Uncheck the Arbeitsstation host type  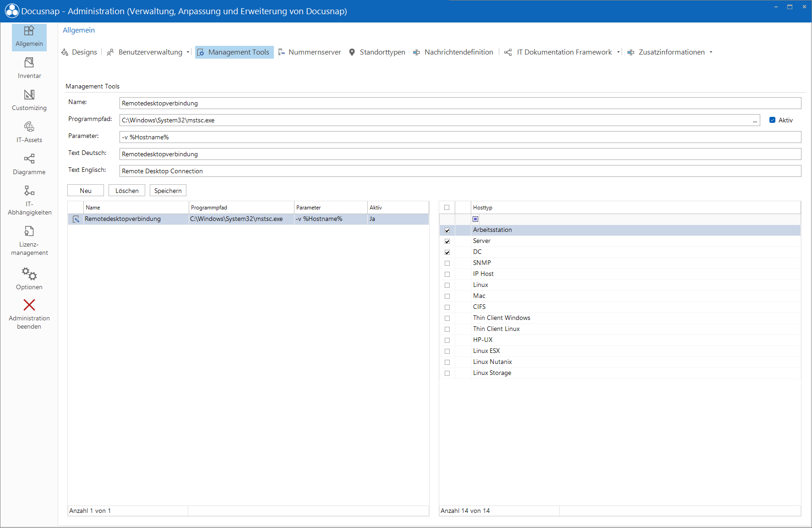coord(447,231)
